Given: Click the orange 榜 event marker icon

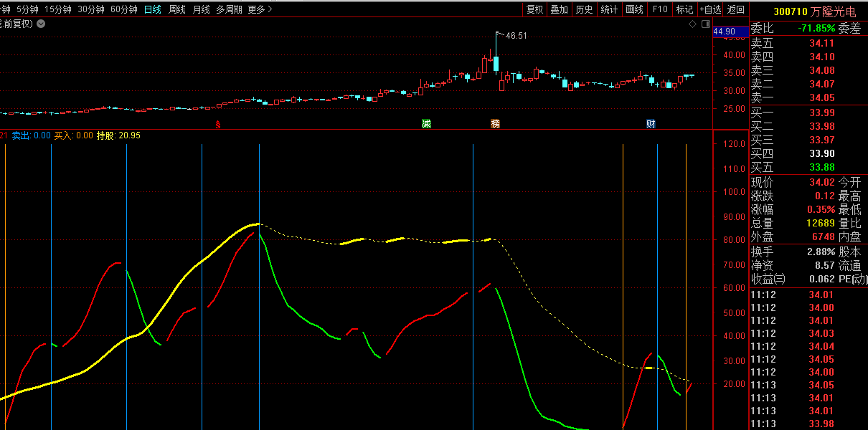Looking at the screenshot, I should tap(495, 124).
